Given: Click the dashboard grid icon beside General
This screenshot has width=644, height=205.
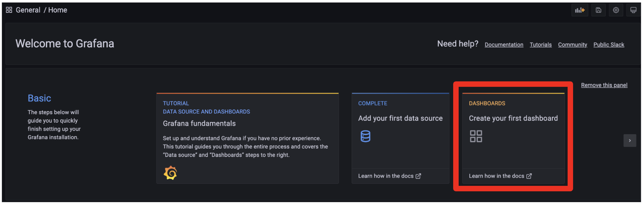Looking at the screenshot, I should click(9, 10).
